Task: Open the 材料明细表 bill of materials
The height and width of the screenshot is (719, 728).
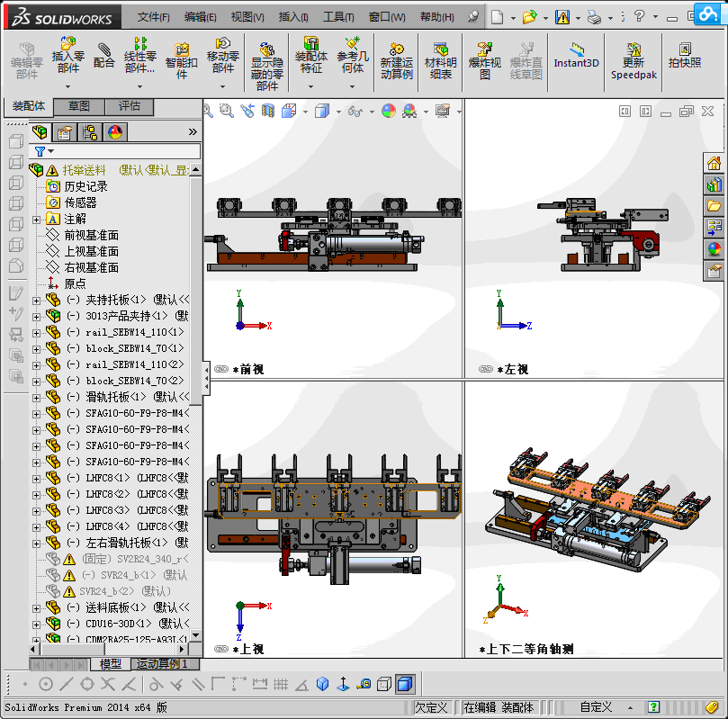Action: 441,60
